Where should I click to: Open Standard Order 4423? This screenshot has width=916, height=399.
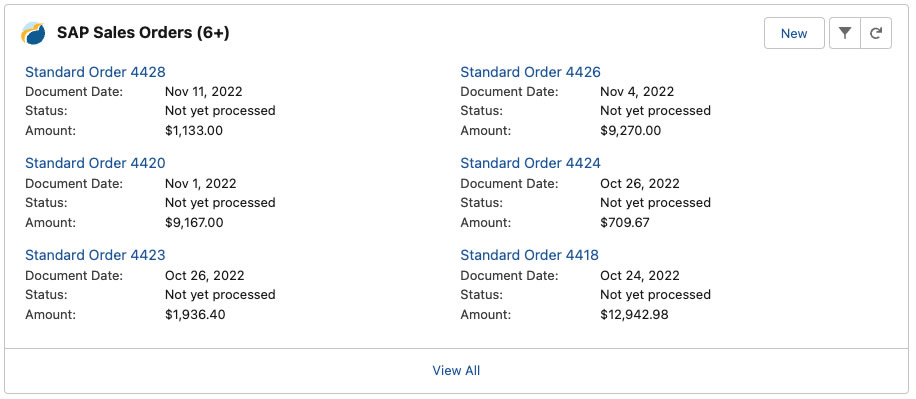pyautogui.click(x=95, y=255)
